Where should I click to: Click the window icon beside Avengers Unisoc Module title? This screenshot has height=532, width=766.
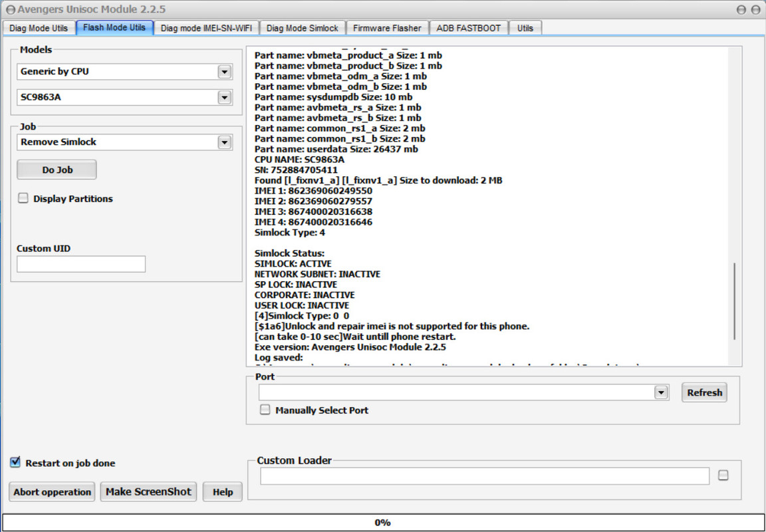pyautogui.click(x=10, y=9)
